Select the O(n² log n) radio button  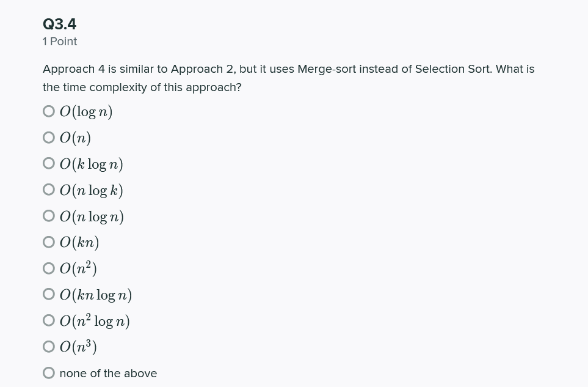pos(49,320)
